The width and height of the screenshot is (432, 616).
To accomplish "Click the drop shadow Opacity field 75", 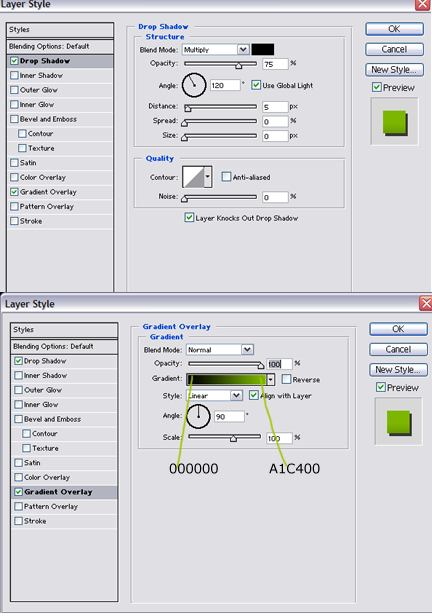I will click(275, 64).
